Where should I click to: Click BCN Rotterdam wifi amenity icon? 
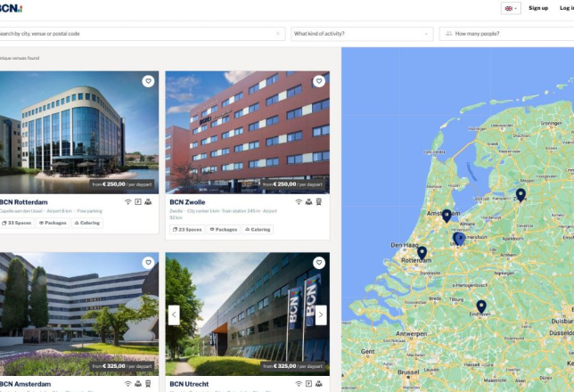click(x=127, y=202)
